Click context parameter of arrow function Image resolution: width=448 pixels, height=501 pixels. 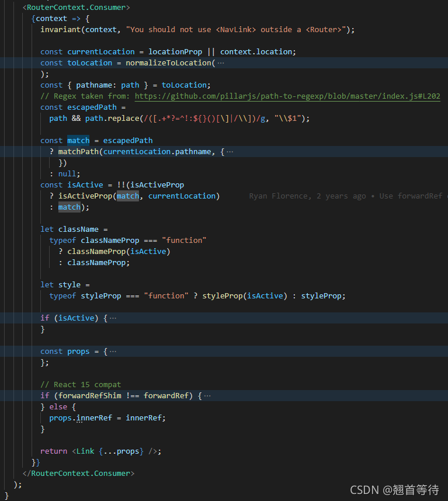pos(51,19)
